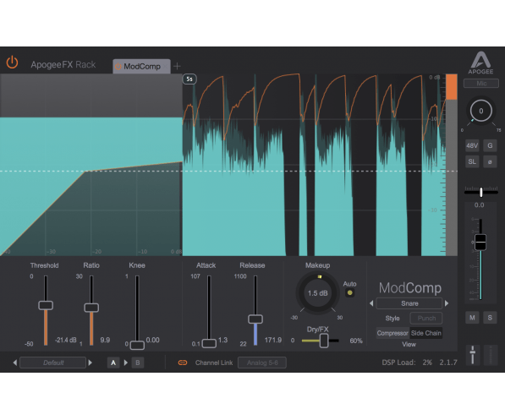Screen dimensions: 505x420
Task: Open the Punch style selector
Action: click(426, 319)
